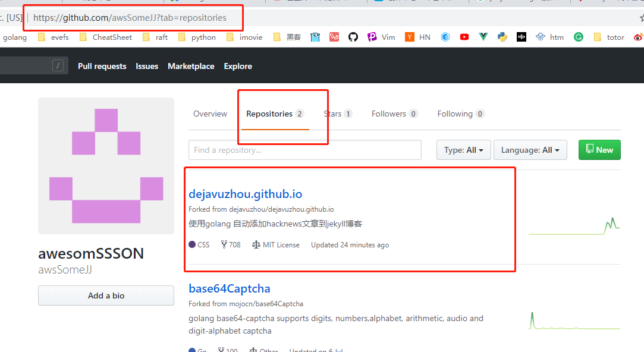Open the blue hexagon bookmark icon
644x352 pixels.
(x=445, y=37)
